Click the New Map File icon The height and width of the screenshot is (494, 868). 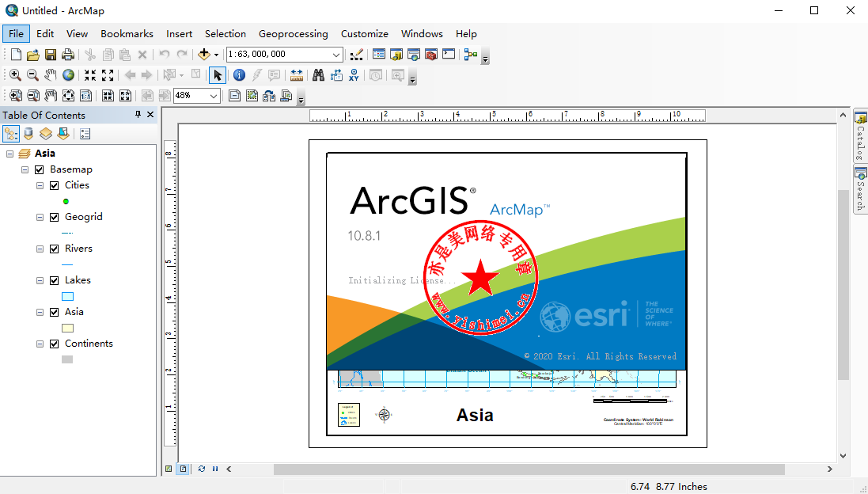(x=16, y=55)
